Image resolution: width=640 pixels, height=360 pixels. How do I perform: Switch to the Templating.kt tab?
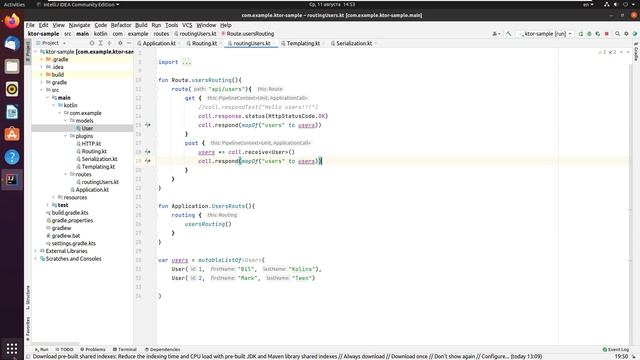pyautogui.click(x=303, y=43)
